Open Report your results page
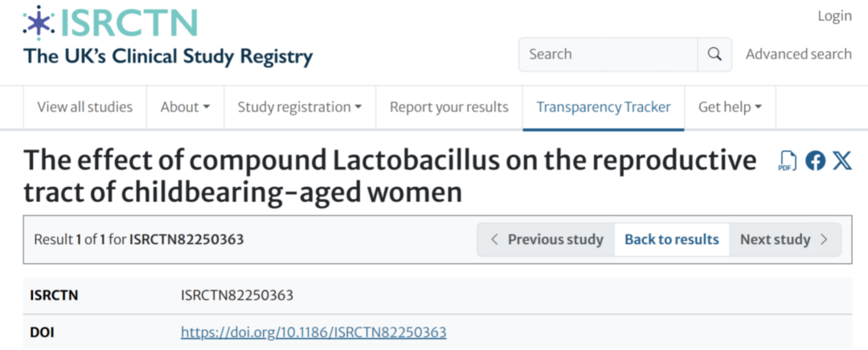This screenshot has height=350, width=868. point(449,107)
